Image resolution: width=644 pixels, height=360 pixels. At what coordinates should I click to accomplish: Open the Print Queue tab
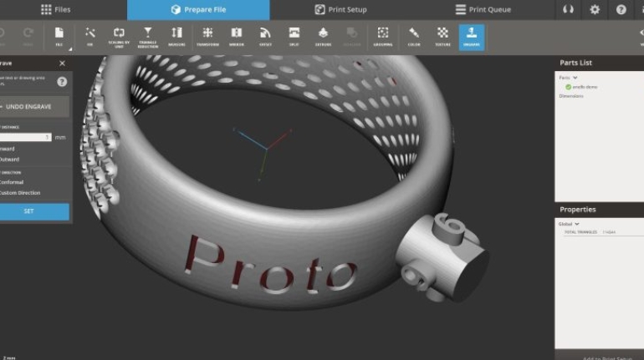point(483,9)
